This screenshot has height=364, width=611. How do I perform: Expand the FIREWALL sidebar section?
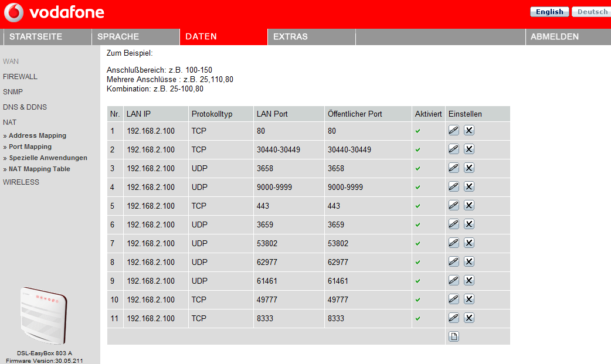click(x=20, y=77)
